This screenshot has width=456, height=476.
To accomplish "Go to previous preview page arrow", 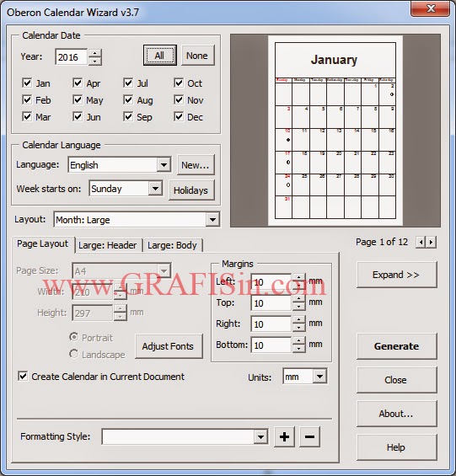I will (421, 243).
